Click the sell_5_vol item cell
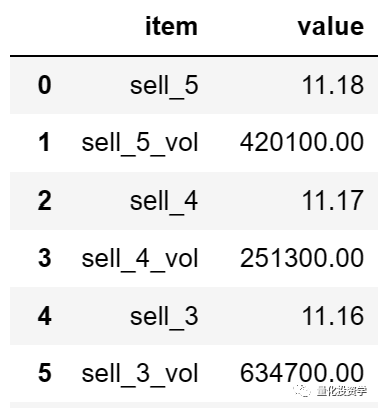 [140, 143]
